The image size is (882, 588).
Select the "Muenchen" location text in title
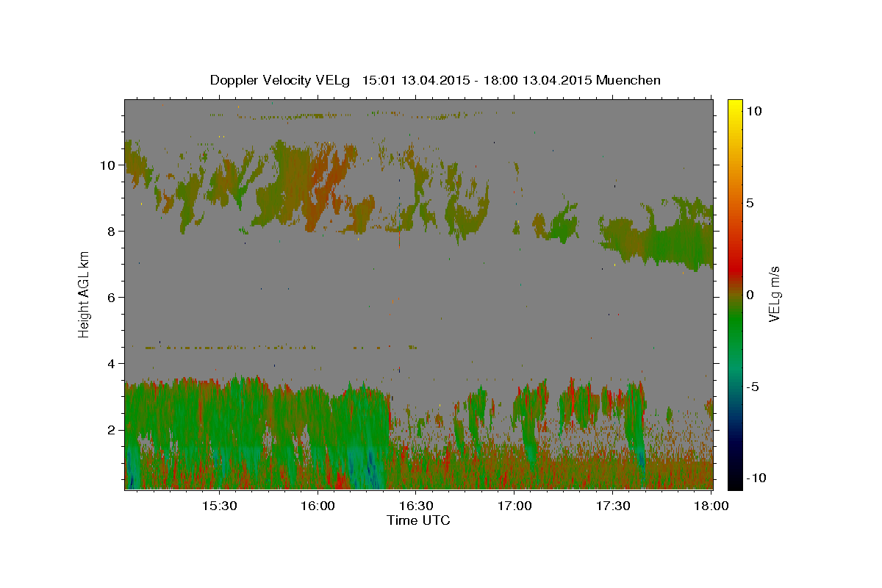pyautogui.click(x=628, y=80)
